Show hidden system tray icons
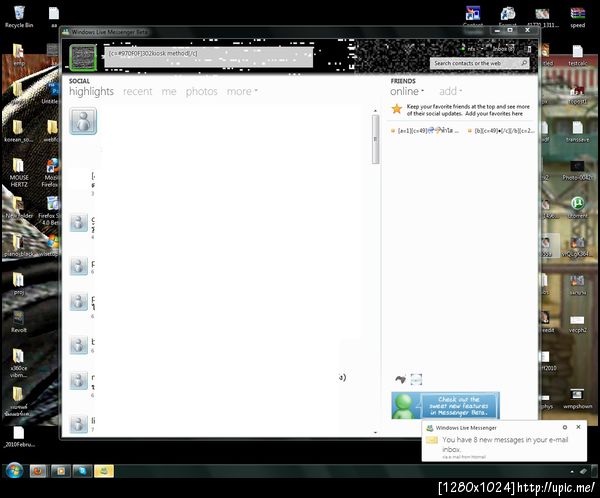600x498 pixels. click(x=572, y=472)
